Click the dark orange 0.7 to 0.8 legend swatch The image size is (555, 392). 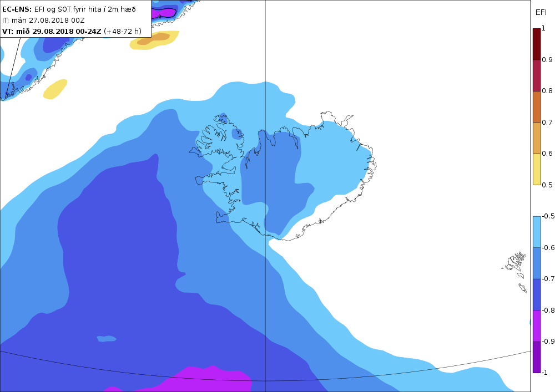[x=537, y=107]
